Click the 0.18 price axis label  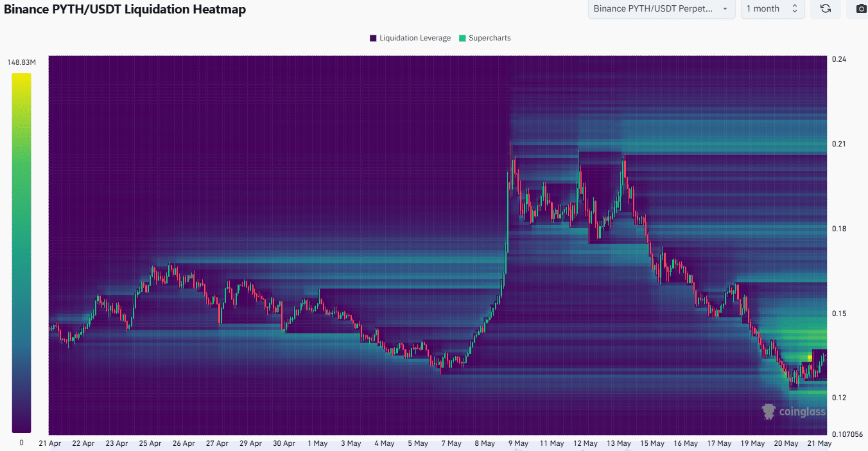[838, 229]
